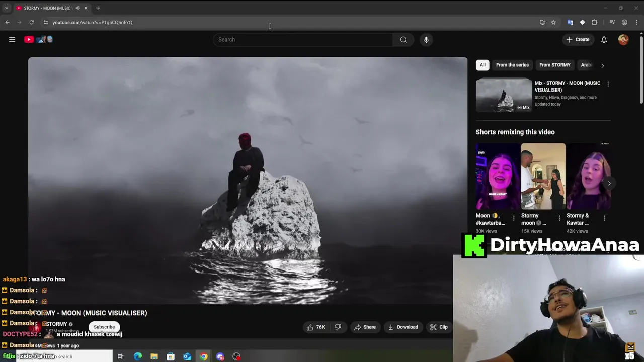Open Mix - STORMY - MOON title link

(567, 86)
